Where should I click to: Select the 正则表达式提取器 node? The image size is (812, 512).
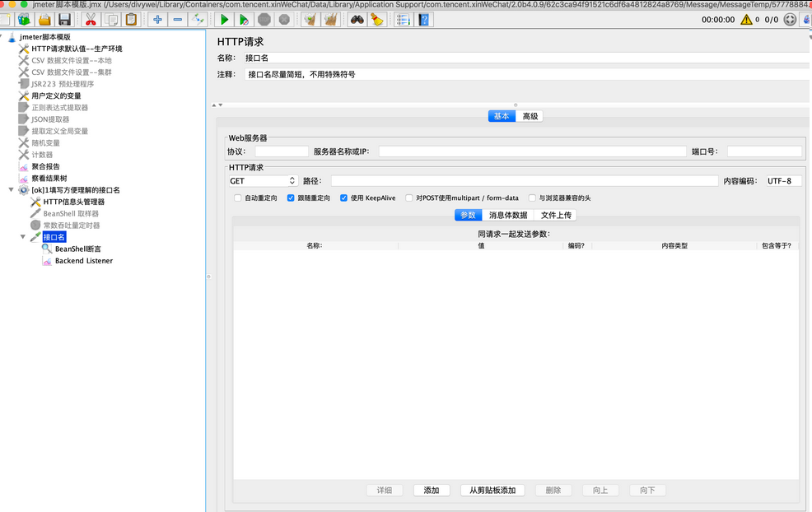[x=59, y=108]
